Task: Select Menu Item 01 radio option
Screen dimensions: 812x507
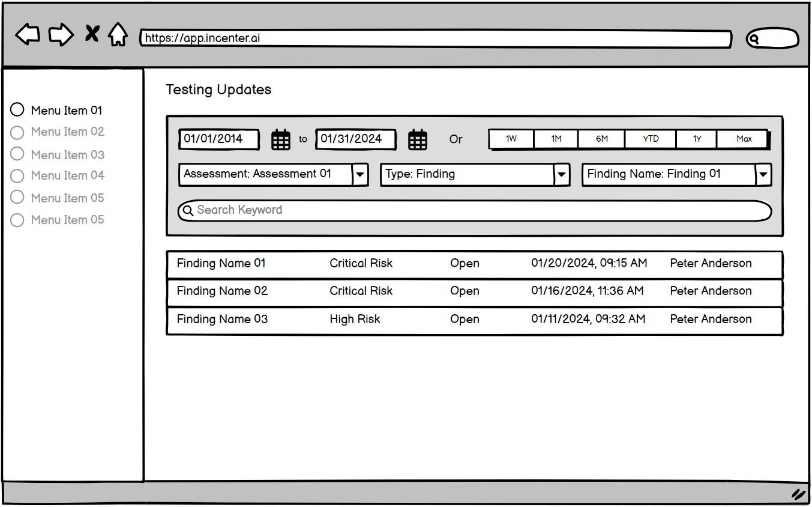Action: 17,110
